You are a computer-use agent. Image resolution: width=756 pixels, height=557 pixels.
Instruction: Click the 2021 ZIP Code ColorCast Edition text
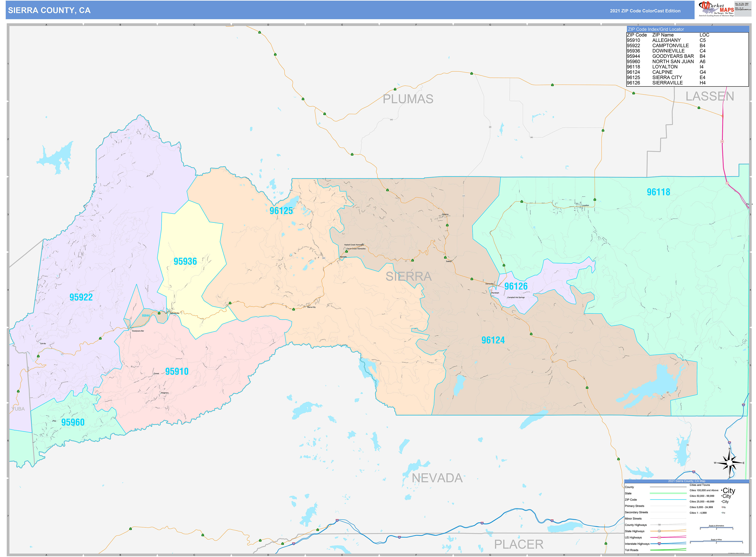click(x=645, y=11)
